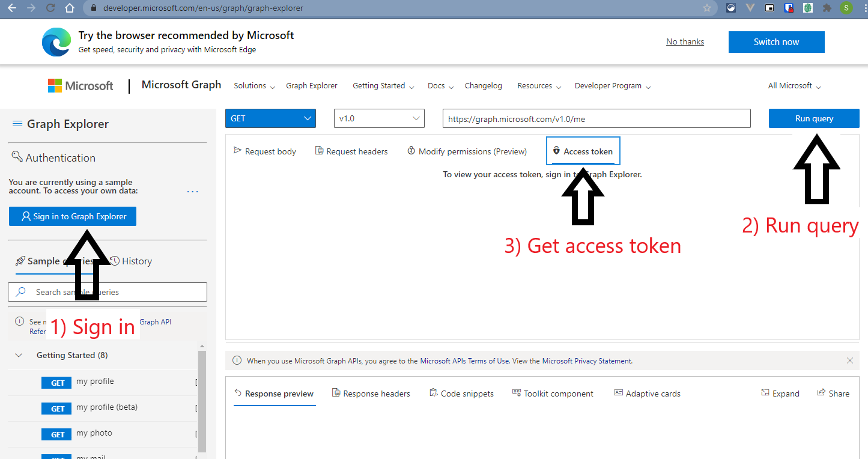Go back with the browser back arrow
Viewport: 868px width, 459px height.
coord(12,8)
